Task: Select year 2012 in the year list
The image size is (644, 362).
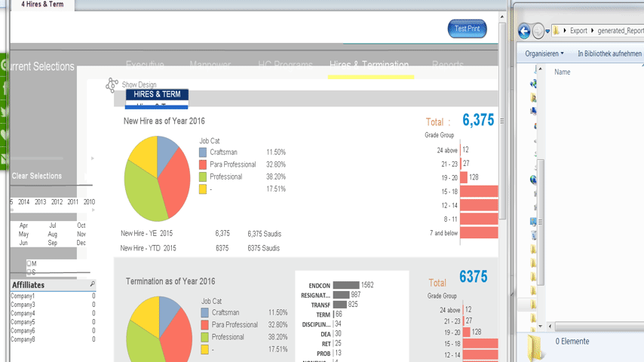Action: click(x=57, y=202)
